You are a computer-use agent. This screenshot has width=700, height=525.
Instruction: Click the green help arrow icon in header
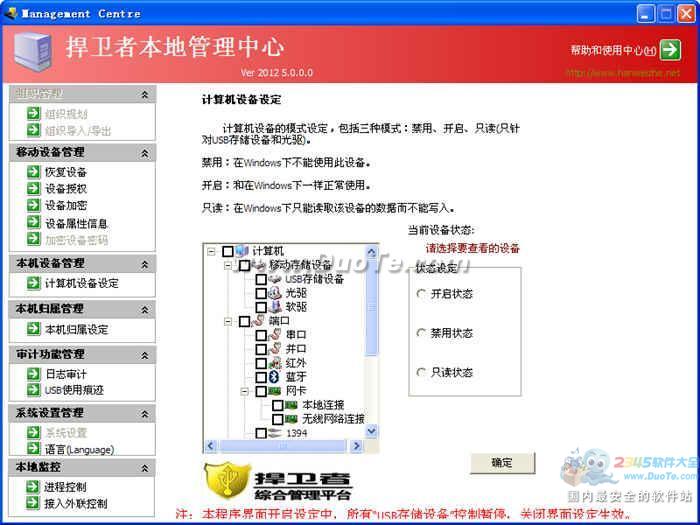[x=671, y=50]
